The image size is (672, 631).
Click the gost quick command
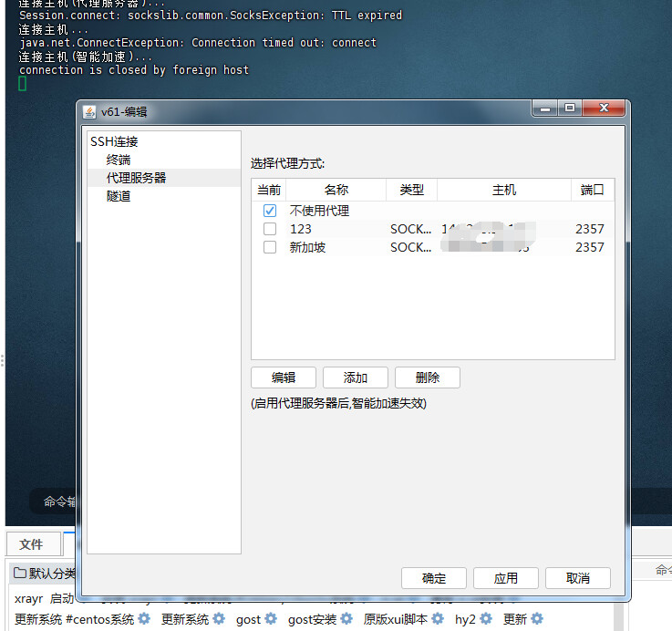pos(248,619)
